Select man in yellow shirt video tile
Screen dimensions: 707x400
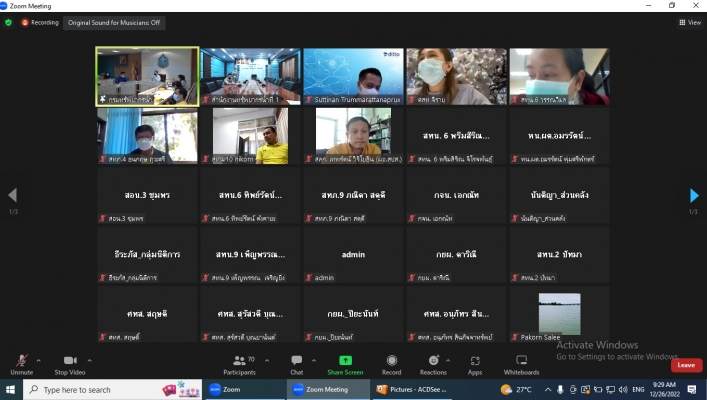pos(250,136)
